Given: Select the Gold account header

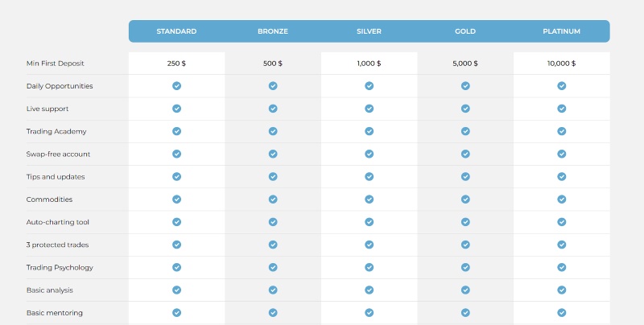Looking at the screenshot, I should tap(465, 31).
